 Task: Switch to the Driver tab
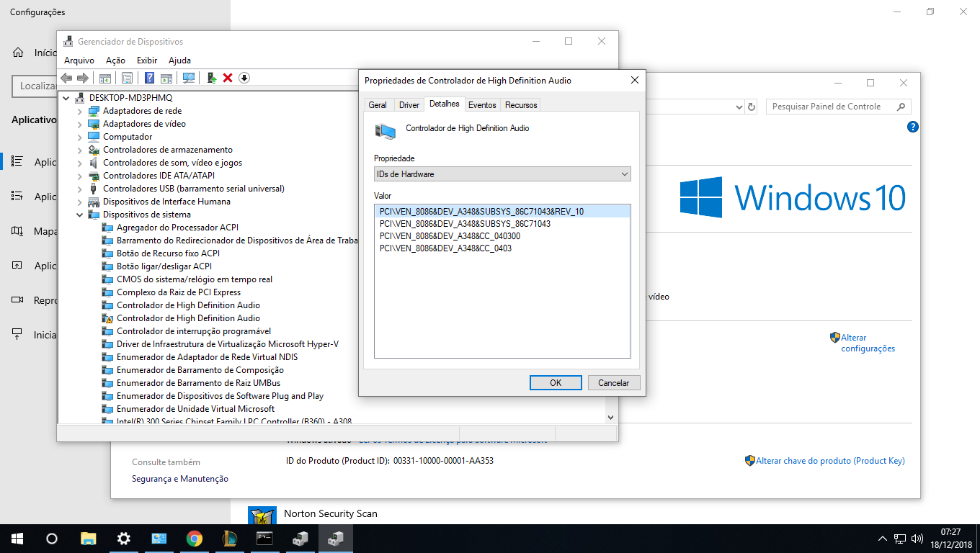coord(409,105)
